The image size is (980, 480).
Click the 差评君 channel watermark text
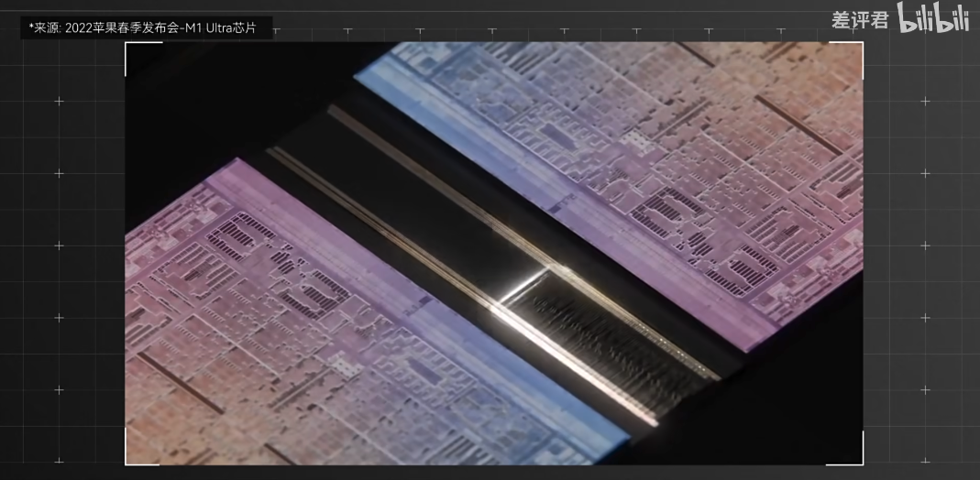860,20
